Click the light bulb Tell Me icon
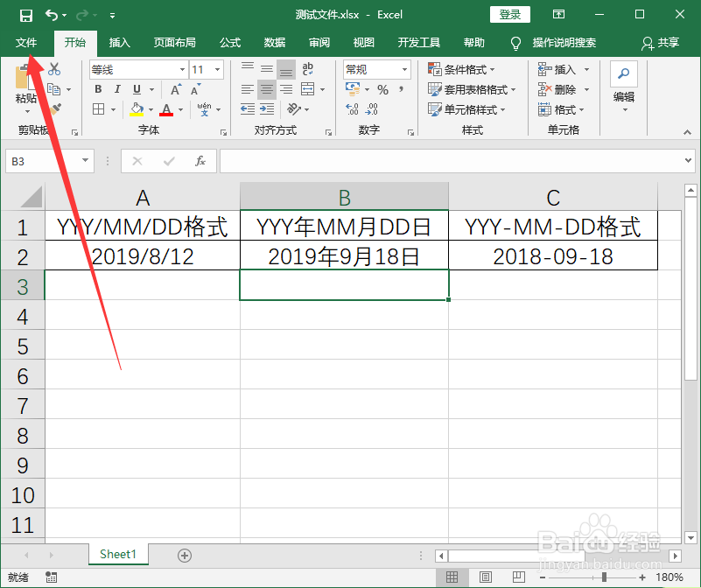This screenshot has width=701, height=588. 515,44
